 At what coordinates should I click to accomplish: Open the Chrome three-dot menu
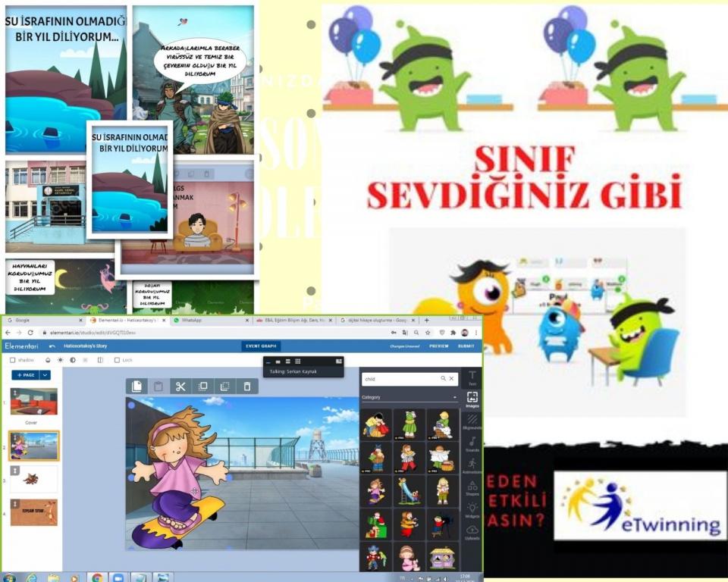tap(476, 333)
